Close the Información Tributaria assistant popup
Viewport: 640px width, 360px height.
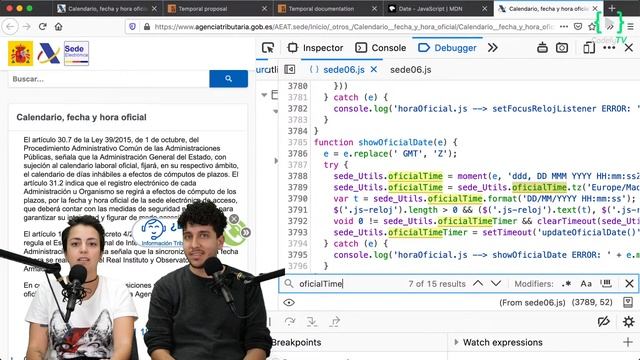click(234, 219)
